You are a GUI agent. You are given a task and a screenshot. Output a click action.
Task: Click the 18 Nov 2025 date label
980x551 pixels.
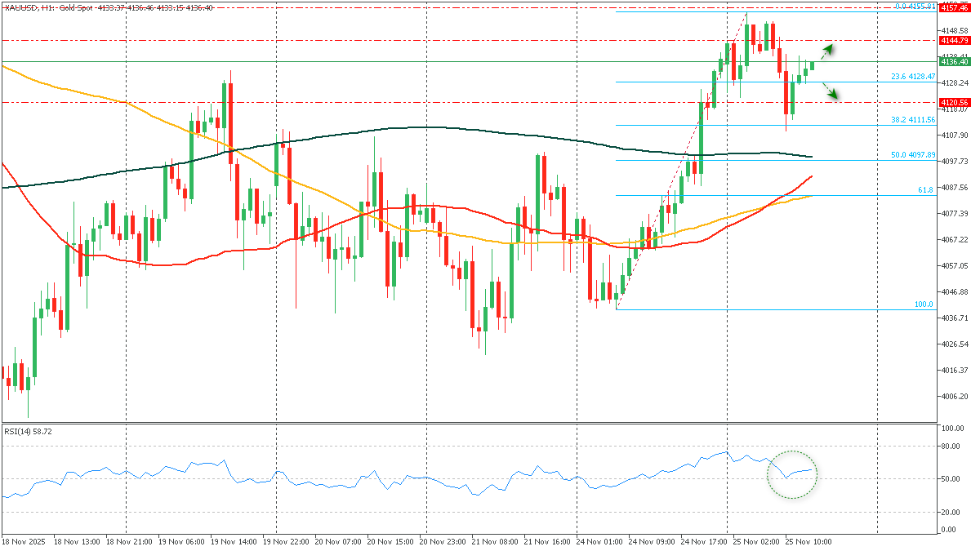(23, 541)
